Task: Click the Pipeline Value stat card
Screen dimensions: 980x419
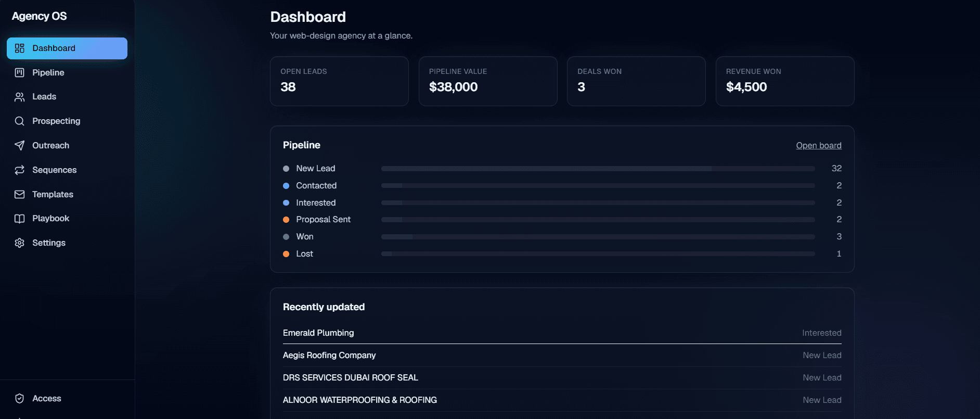Action: pos(488,81)
